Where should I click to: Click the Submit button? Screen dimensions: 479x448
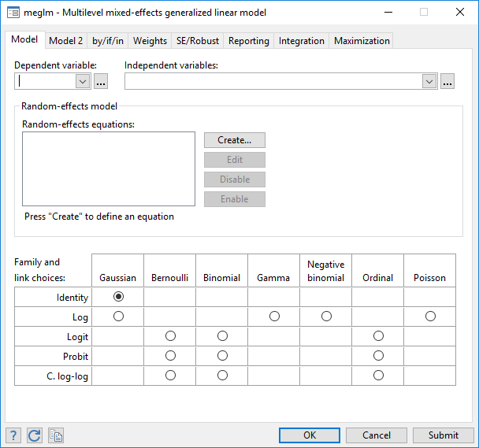(444, 435)
